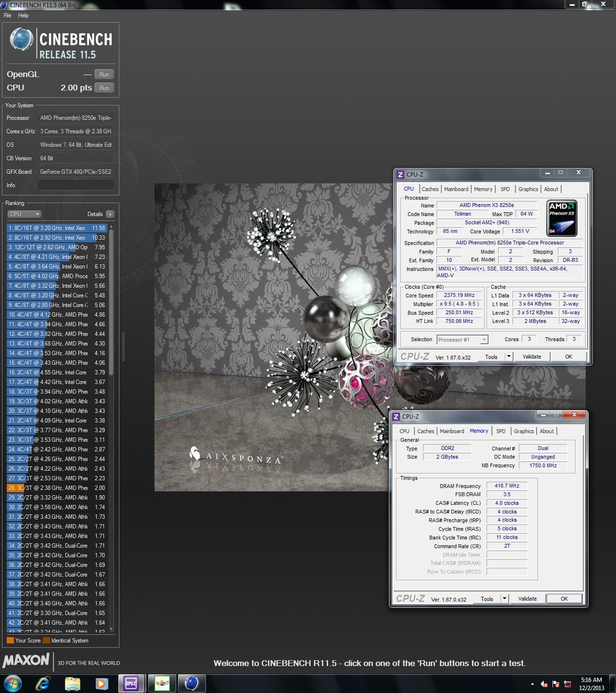The height and width of the screenshot is (693, 616).
Task: Switch to Caches tab in lower CPU-Z window
Action: pos(425,431)
